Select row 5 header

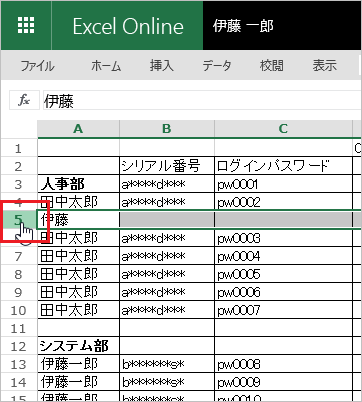[19, 220]
